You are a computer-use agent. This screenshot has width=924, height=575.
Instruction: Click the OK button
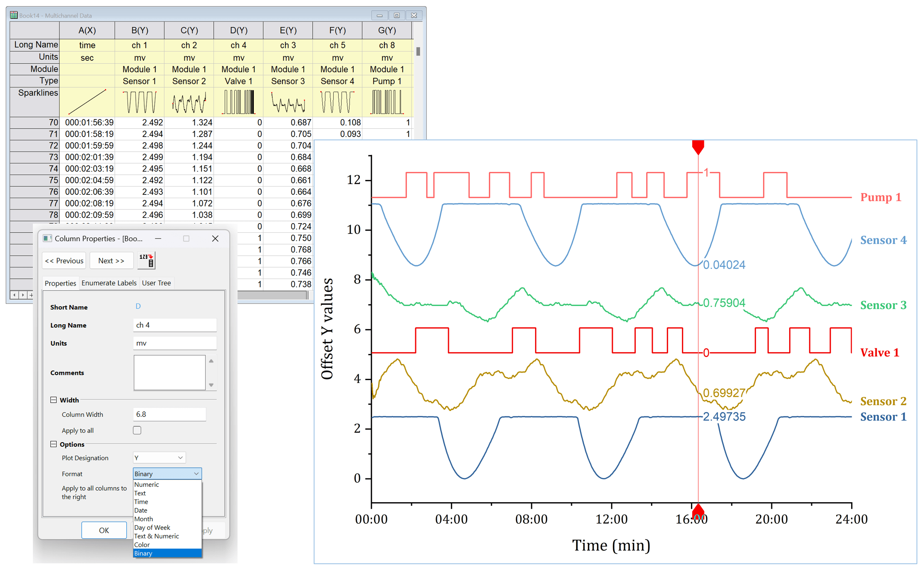coord(104,530)
